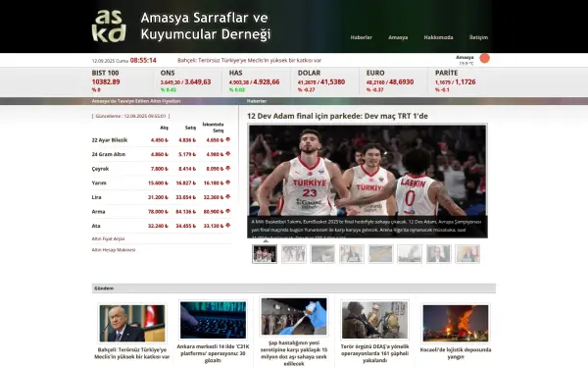This screenshot has width=588, height=368.
Task: Click the ONS price 3.649,63
Action: [198, 81]
